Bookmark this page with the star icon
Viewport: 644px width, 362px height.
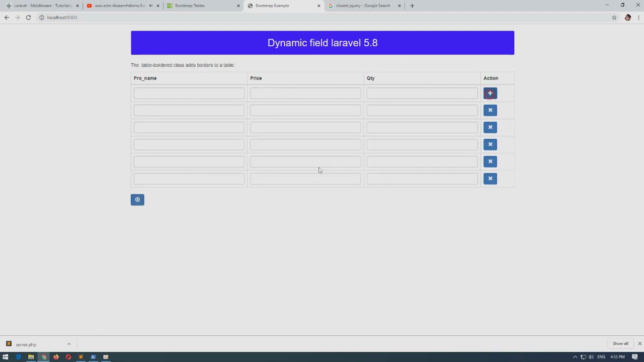pos(614,18)
